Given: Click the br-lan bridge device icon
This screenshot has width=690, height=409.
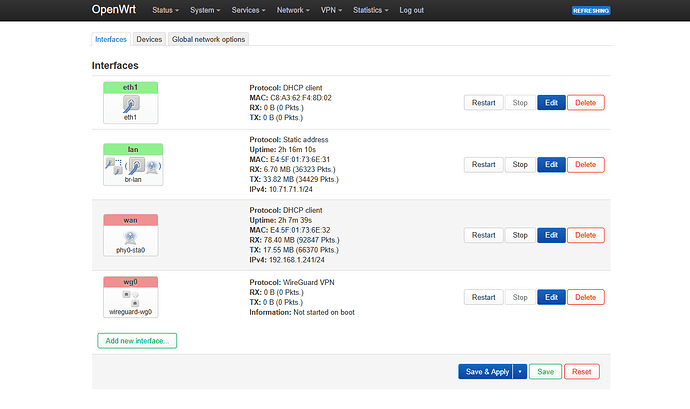Looking at the screenshot, I should click(131, 166).
